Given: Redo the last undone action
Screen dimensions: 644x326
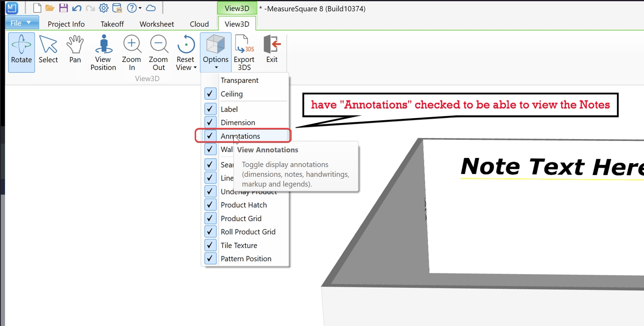Looking at the screenshot, I should (x=90, y=8).
